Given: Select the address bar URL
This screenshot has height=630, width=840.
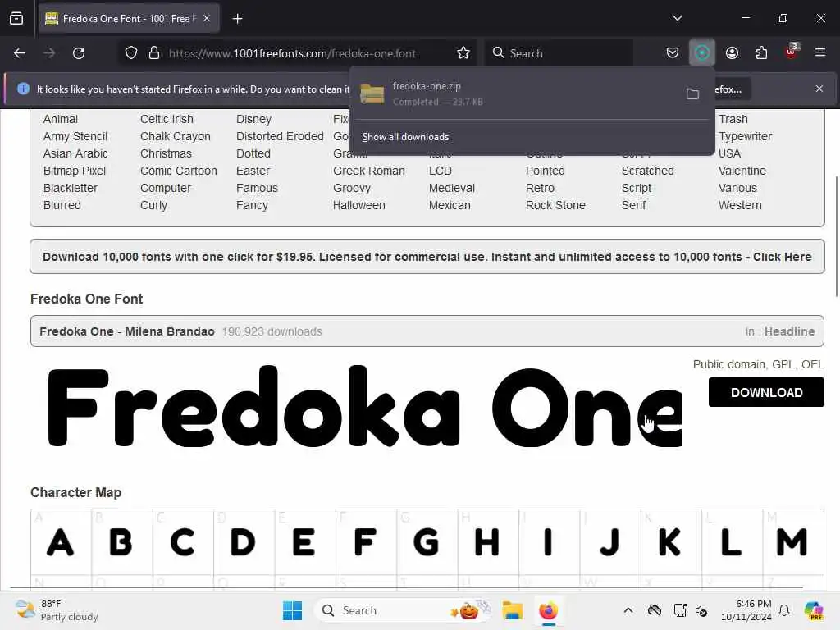Looking at the screenshot, I should [292, 53].
